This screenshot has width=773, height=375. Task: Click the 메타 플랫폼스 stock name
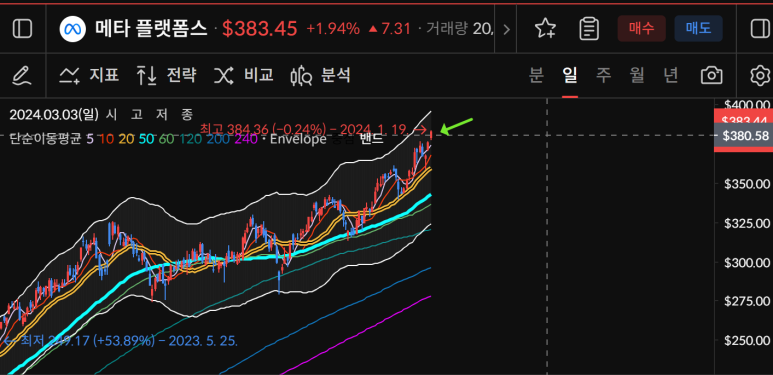(151, 29)
